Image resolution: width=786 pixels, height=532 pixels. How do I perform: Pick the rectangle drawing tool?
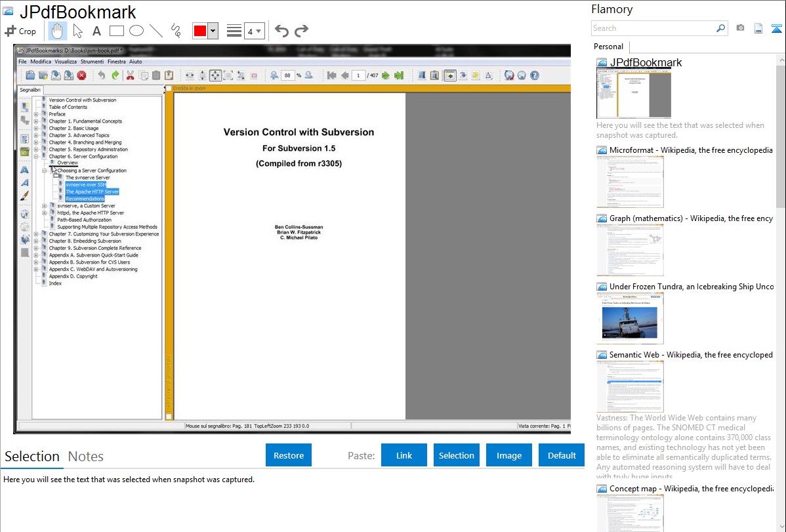click(116, 31)
